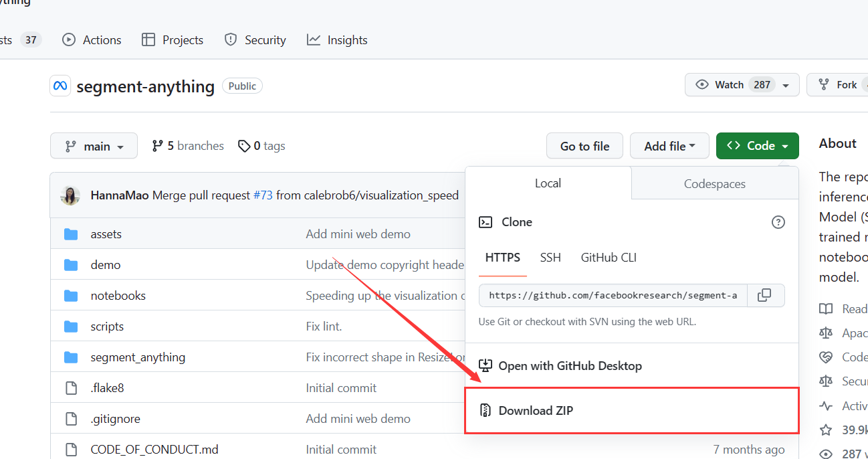
Task: Open the notebooks folder
Action: coord(118,296)
